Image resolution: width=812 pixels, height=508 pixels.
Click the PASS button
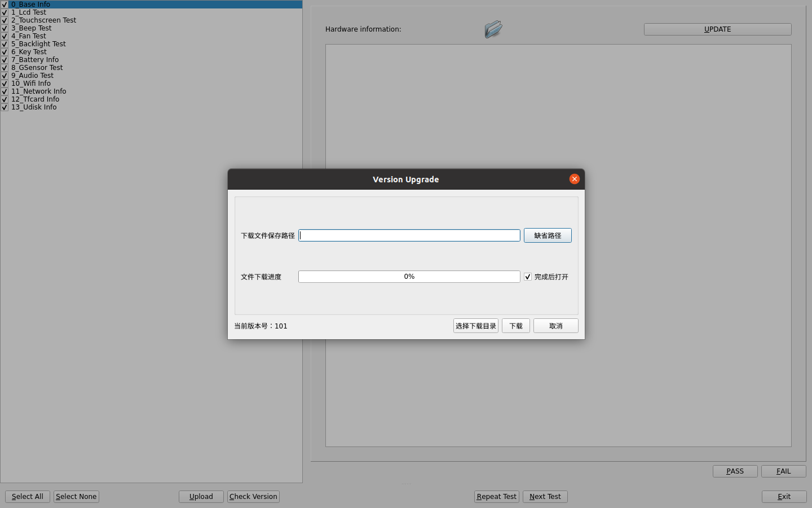[x=735, y=471]
